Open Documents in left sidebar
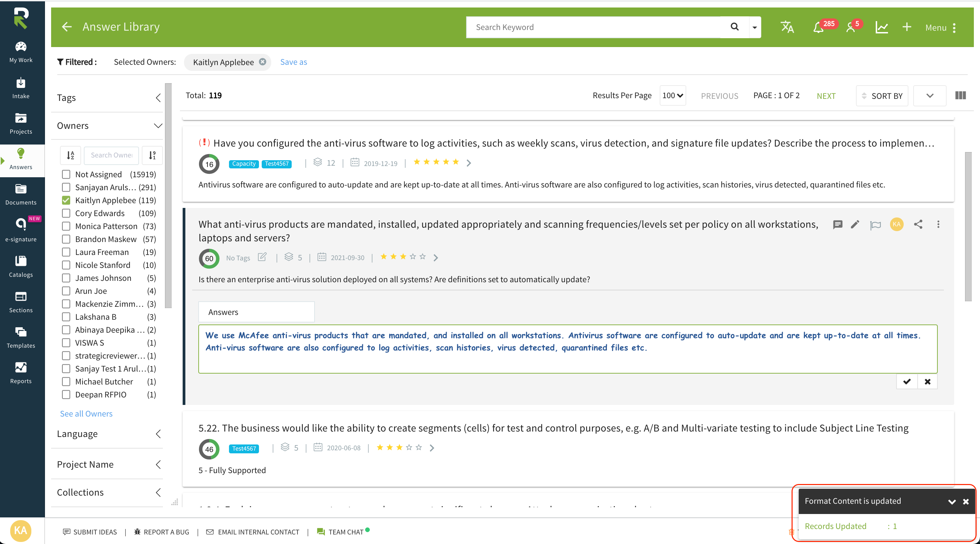Viewport: 980px width, 544px height. click(x=20, y=194)
